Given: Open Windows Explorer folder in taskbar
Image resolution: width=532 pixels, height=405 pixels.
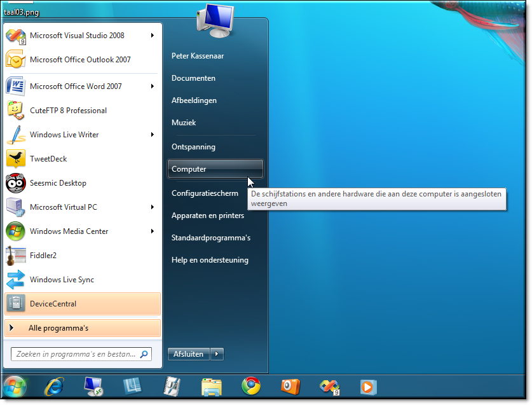Looking at the screenshot, I should point(212,387).
